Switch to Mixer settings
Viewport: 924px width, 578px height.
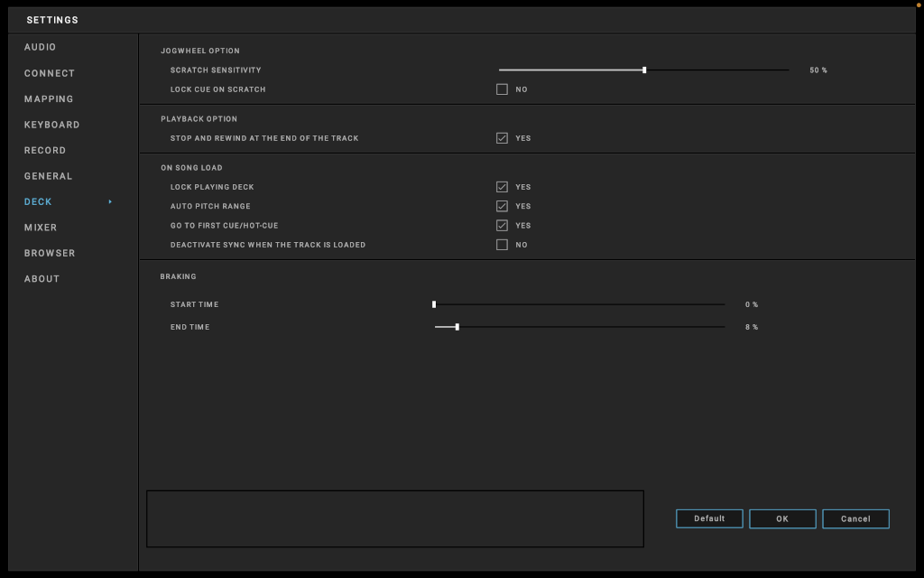(x=41, y=228)
